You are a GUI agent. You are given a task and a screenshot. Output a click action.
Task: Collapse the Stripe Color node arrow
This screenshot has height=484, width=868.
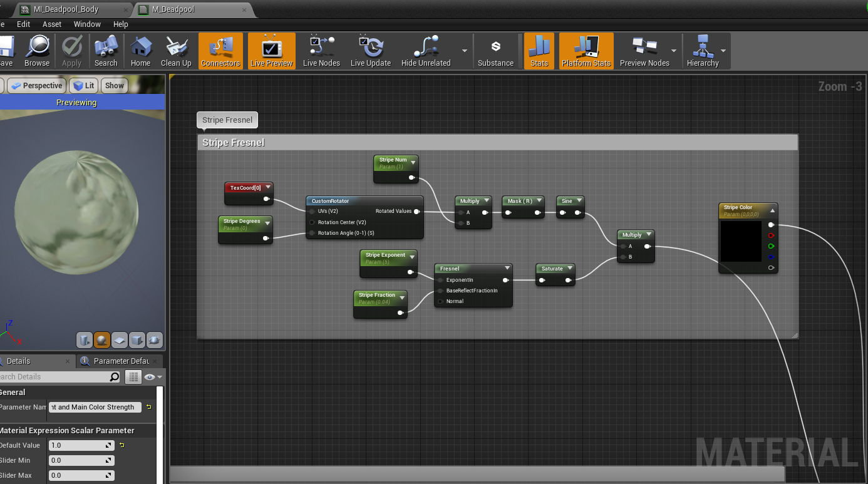(772, 210)
